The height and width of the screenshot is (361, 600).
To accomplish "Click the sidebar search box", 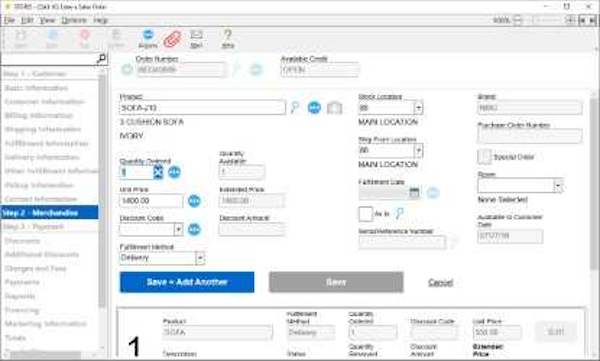I will (x=48, y=59).
